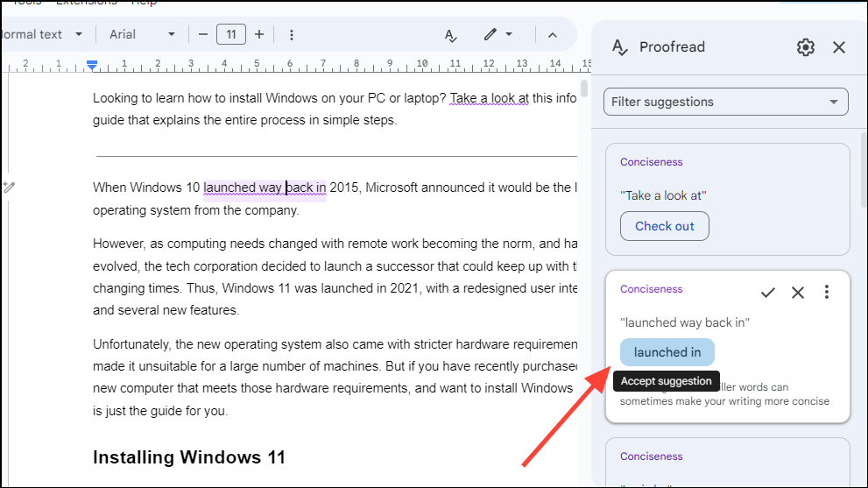Decrease font size with minus button

(x=202, y=35)
